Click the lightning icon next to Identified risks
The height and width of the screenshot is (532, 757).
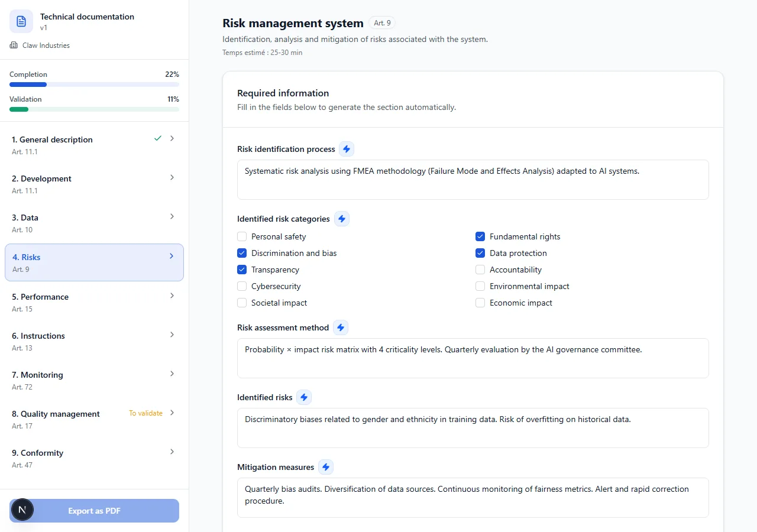click(304, 397)
